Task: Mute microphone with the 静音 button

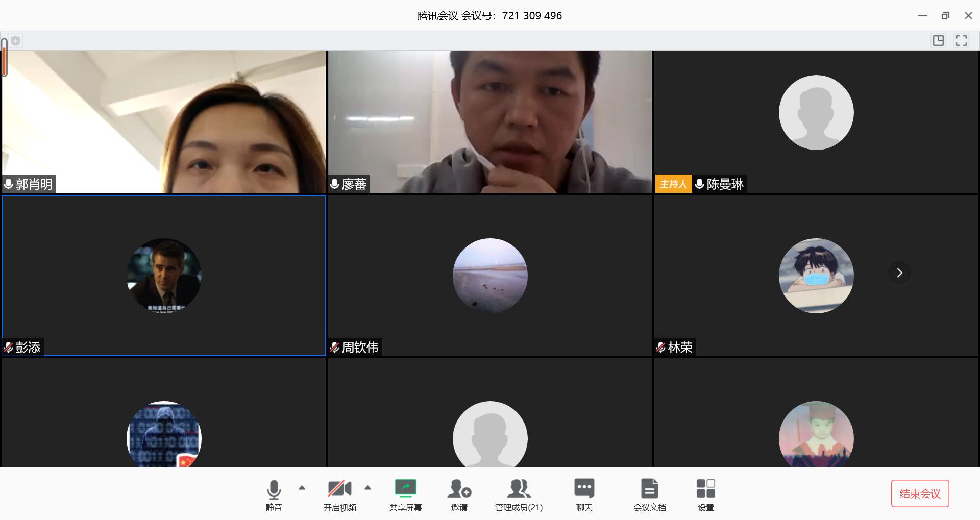Action: (274, 494)
